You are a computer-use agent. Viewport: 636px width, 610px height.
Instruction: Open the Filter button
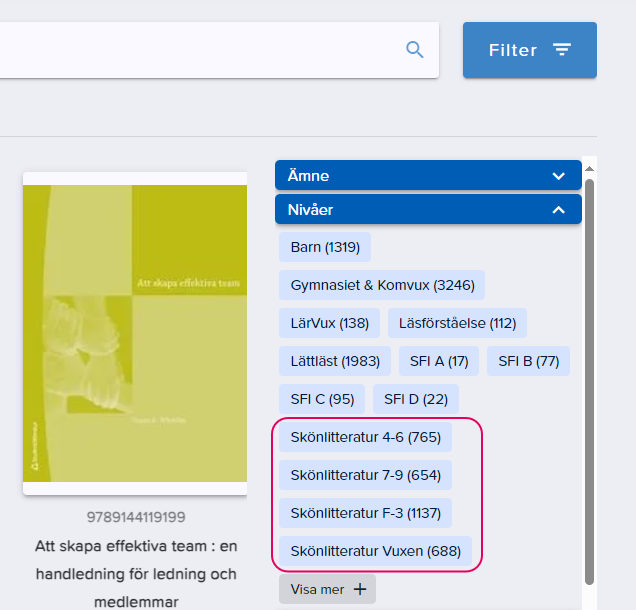coord(530,50)
